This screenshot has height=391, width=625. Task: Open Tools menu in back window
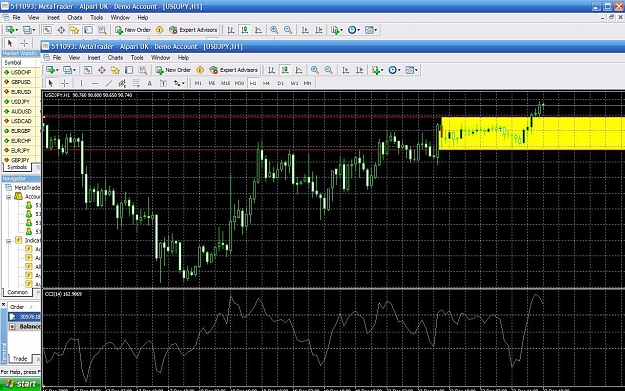pos(96,18)
